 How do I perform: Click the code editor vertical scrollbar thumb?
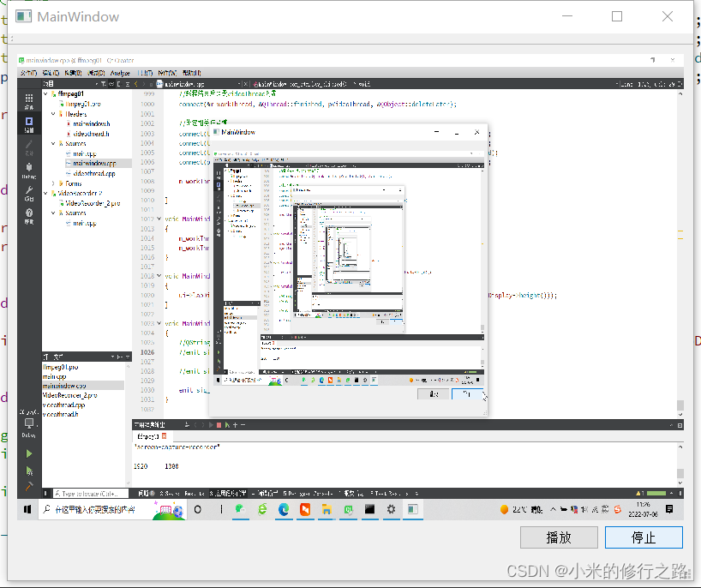coord(680,405)
